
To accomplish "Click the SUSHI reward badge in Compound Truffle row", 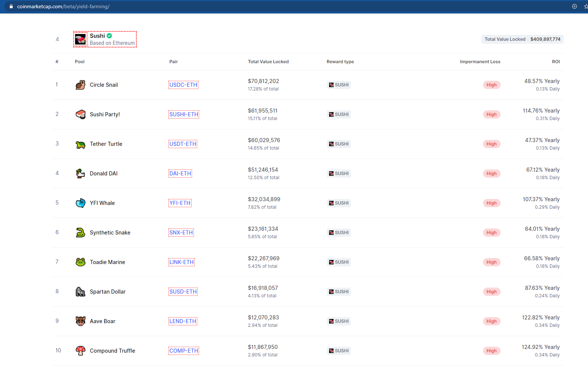I will click(339, 351).
